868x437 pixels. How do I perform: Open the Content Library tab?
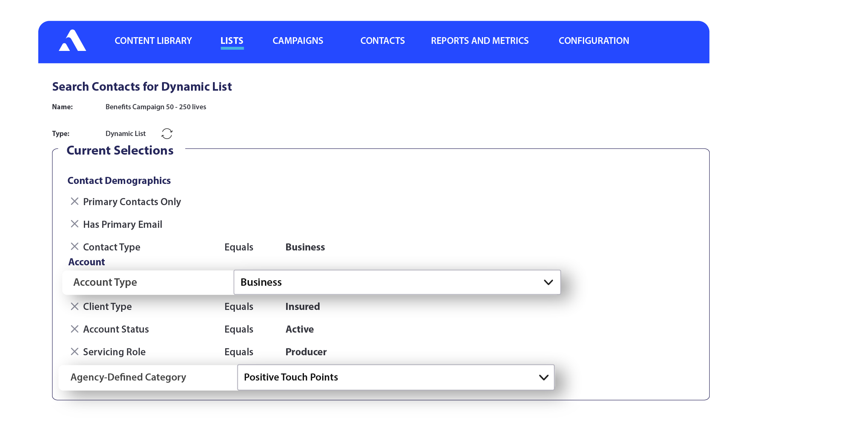(x=153, y=41)
